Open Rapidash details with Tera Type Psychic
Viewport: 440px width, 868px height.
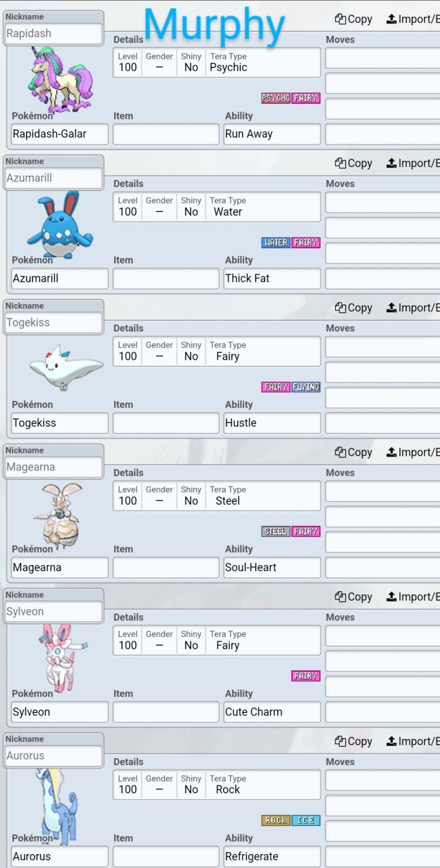point(217,63)
